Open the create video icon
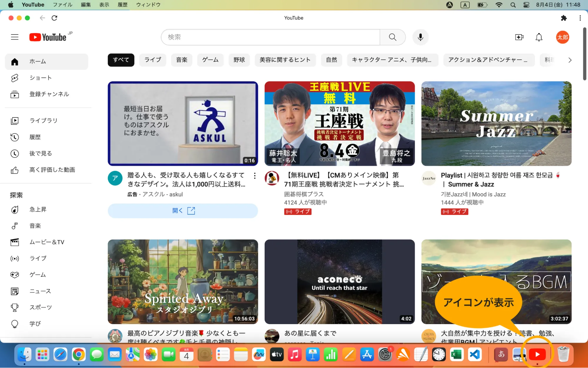Image resolution: width=588 pixels, height=368 pixels. pyautogui.click(x=519, y=37)
